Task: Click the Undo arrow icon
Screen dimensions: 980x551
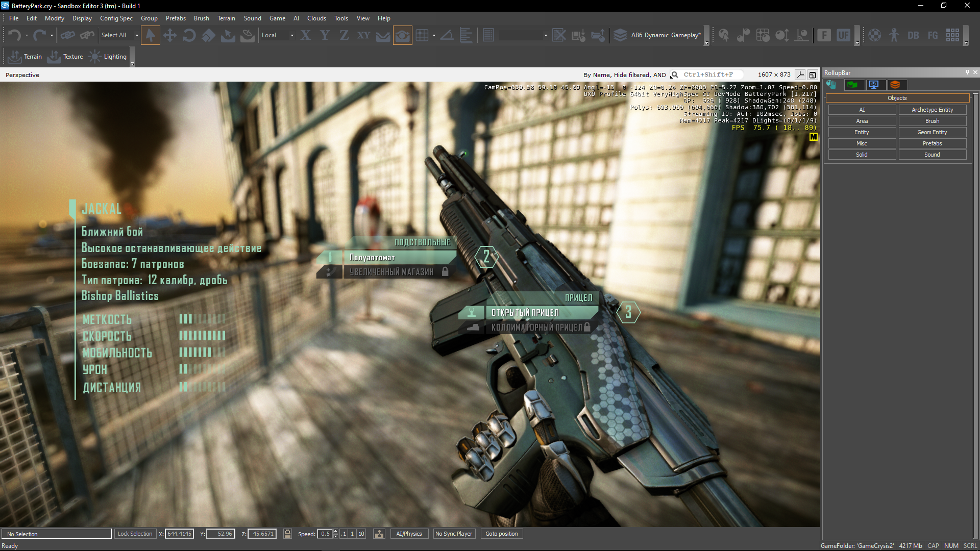Action: coord(14,35)
